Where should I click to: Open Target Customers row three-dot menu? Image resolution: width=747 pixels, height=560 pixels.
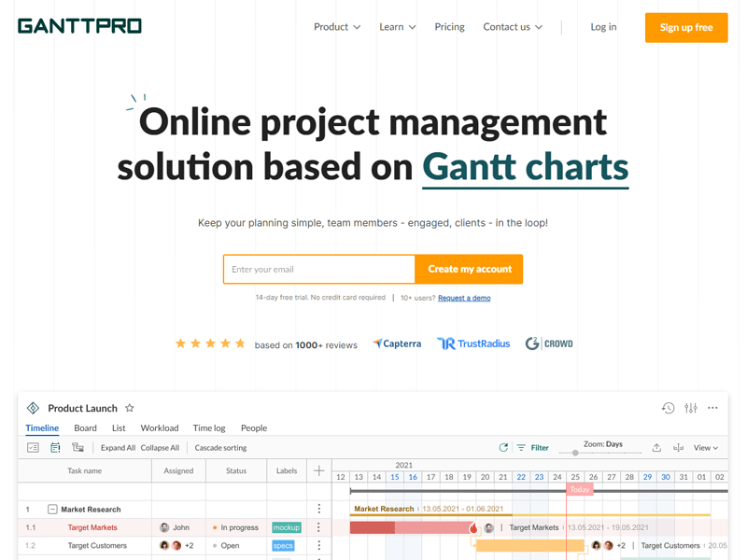tap(318, 545)
